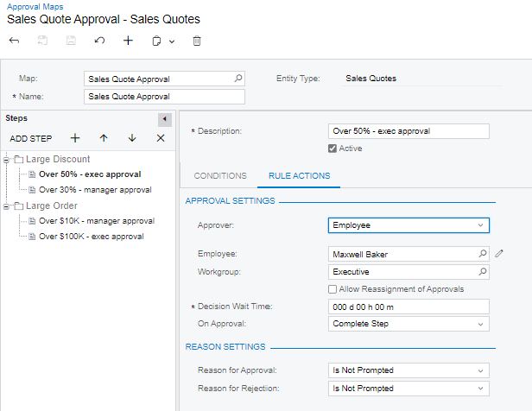Open lookup magnifier in Map field
Screen dimensions: 532x411
tap(238, 79)
